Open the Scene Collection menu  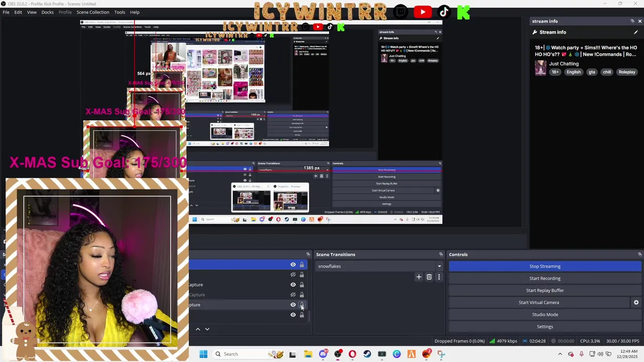point(93,12)
